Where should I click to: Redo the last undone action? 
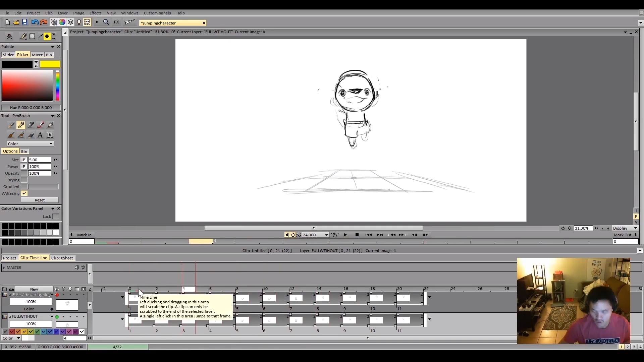[x=43, y=22]
